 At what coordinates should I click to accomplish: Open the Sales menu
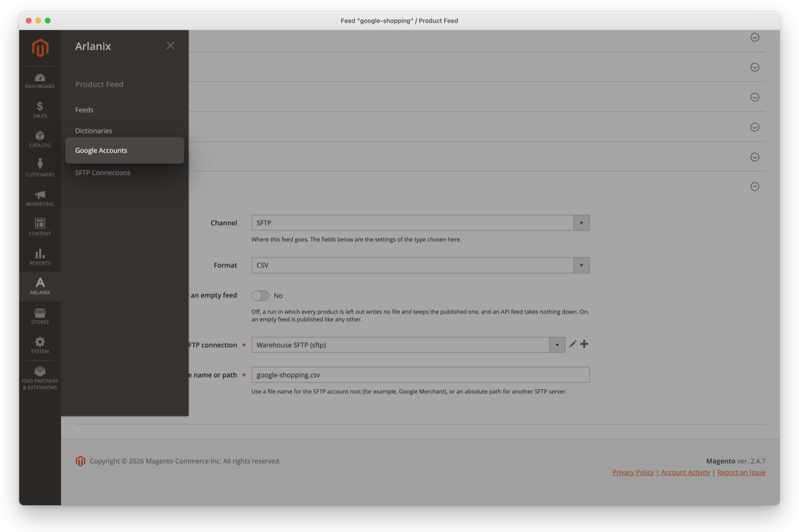tap(40, 110)
